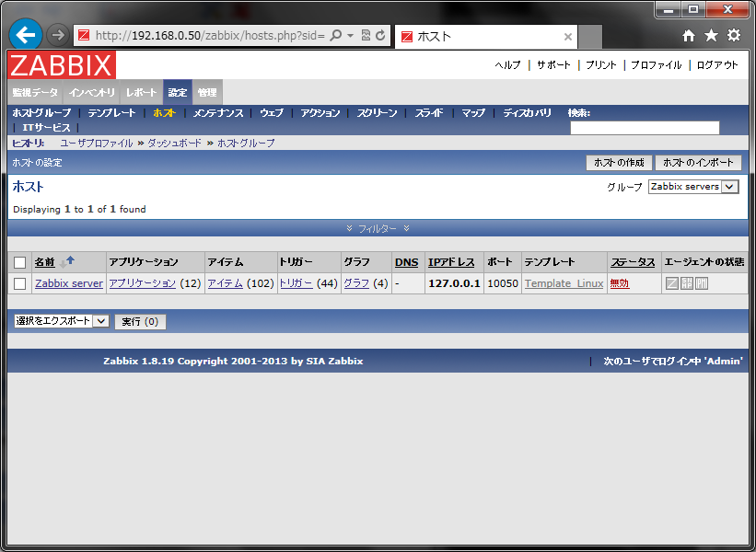Open トリガー (44) link for Zabbix server
Image resolution: width=756 pixels, height=552 pixels.
click(x=296, y=283)
